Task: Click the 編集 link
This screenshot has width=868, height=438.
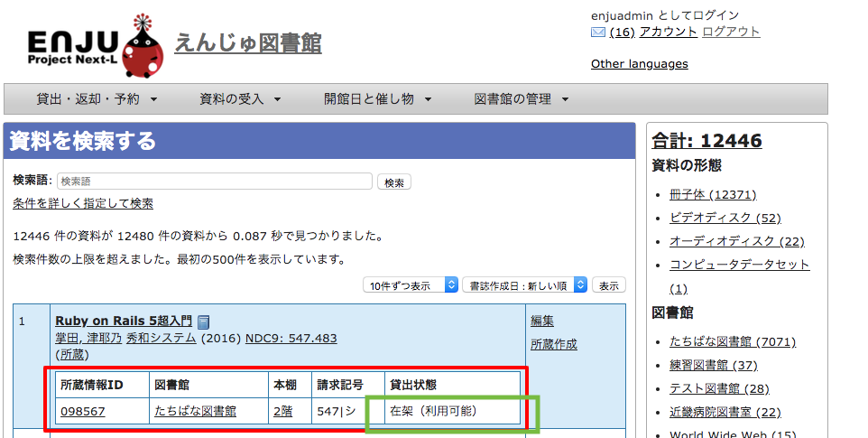Action: 542,321
